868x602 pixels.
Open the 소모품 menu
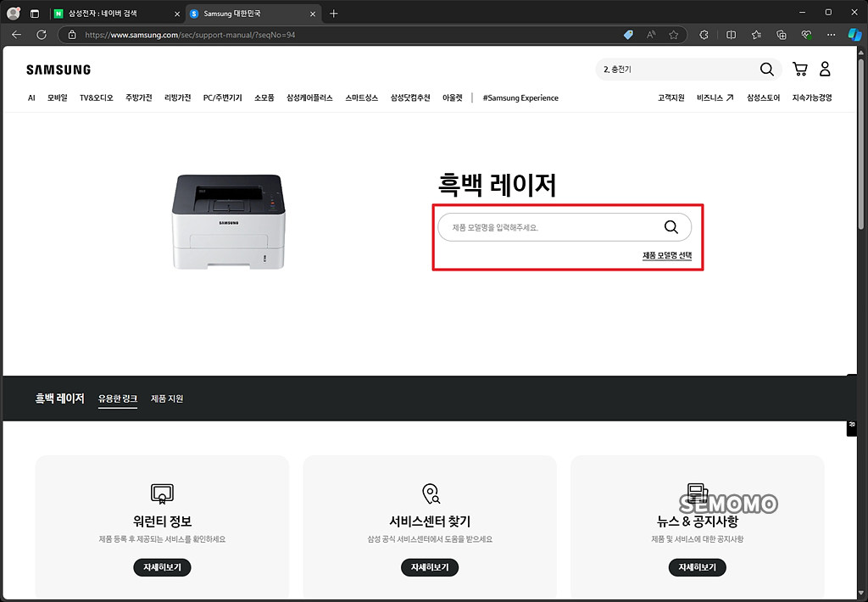(x=264, y=98)
